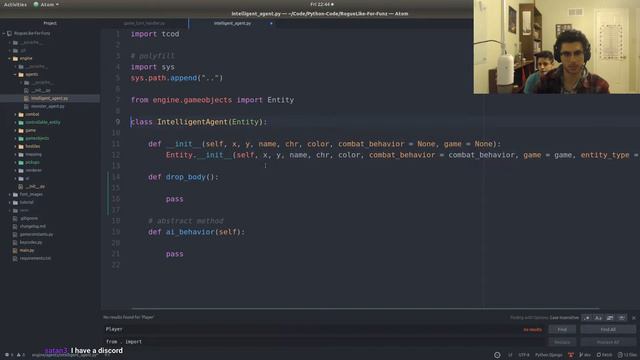
Task: Focus the replace field with from . import
Action: (x=324, y=342)
